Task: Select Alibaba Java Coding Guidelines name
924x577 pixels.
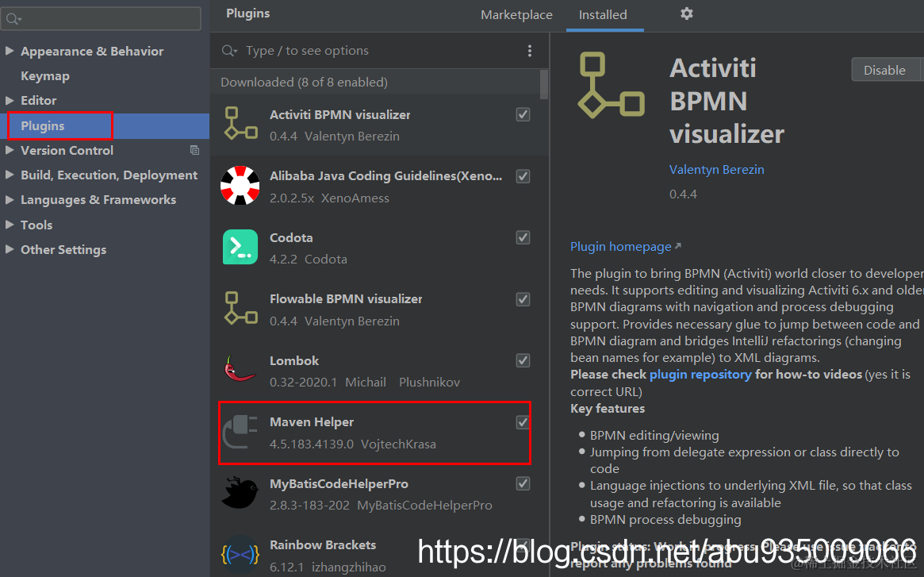Action: click(x=386, y=176)
